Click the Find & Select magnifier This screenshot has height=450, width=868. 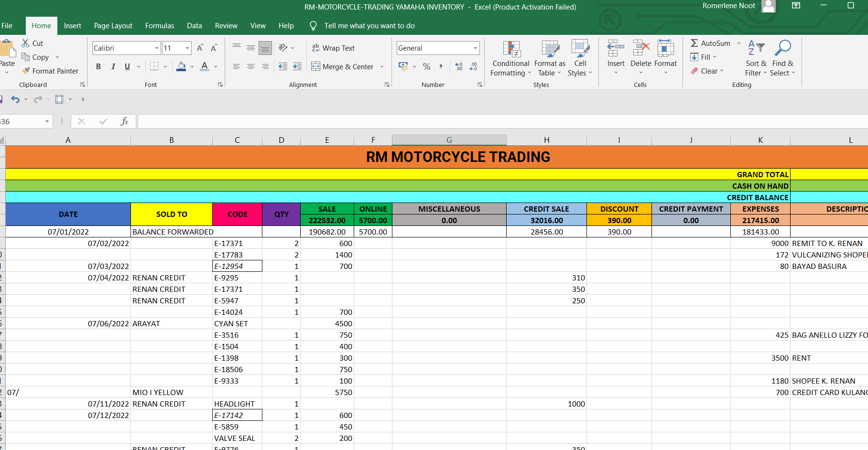[782, 48]
